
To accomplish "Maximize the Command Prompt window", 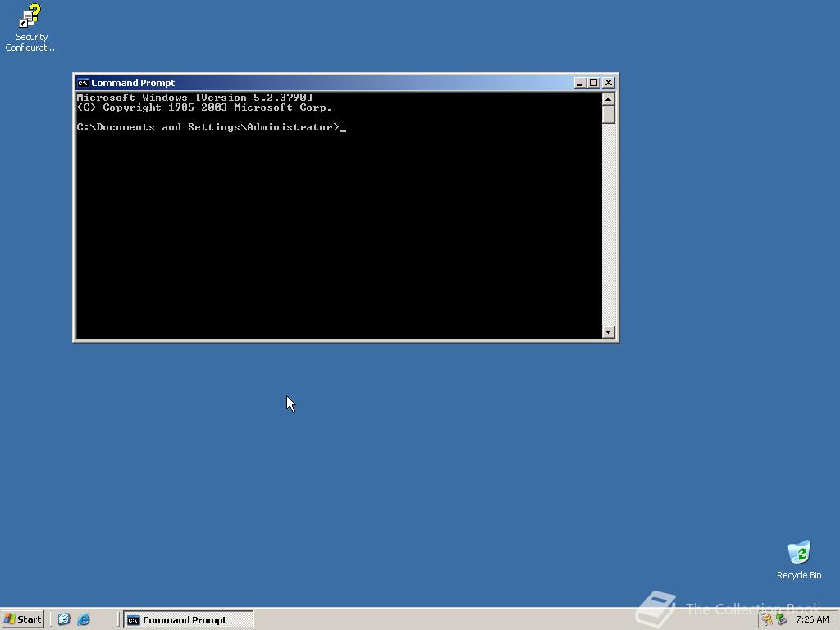I will 594,83.
